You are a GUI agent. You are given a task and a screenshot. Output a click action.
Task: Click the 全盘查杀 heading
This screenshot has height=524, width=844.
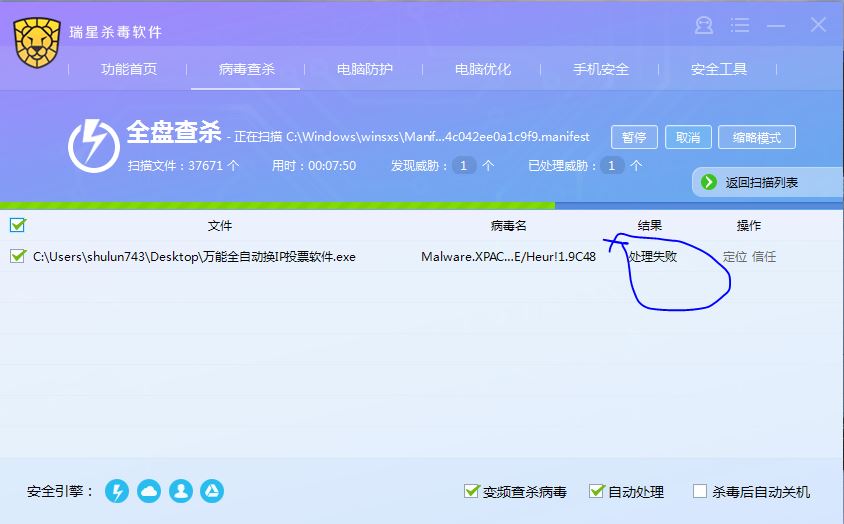174,131
